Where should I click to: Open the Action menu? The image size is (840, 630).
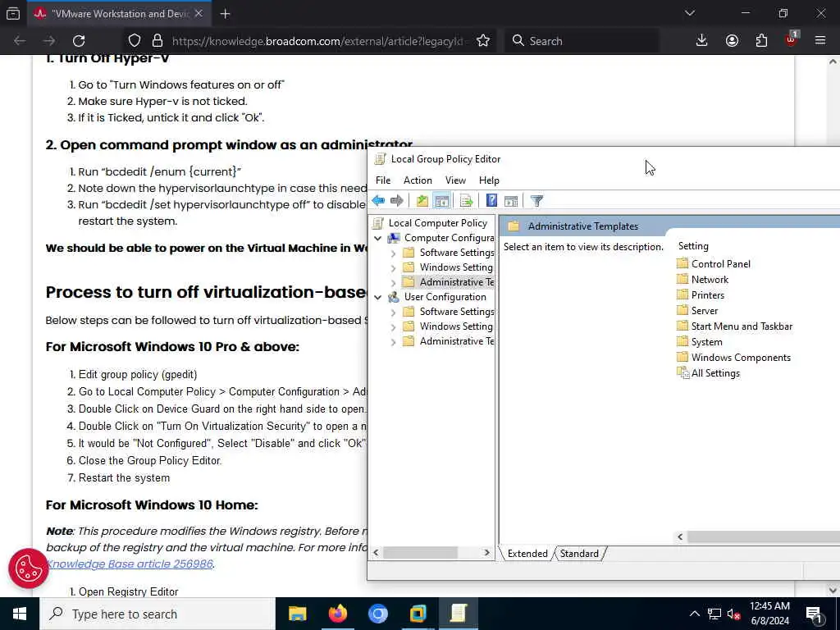point(418,180)
